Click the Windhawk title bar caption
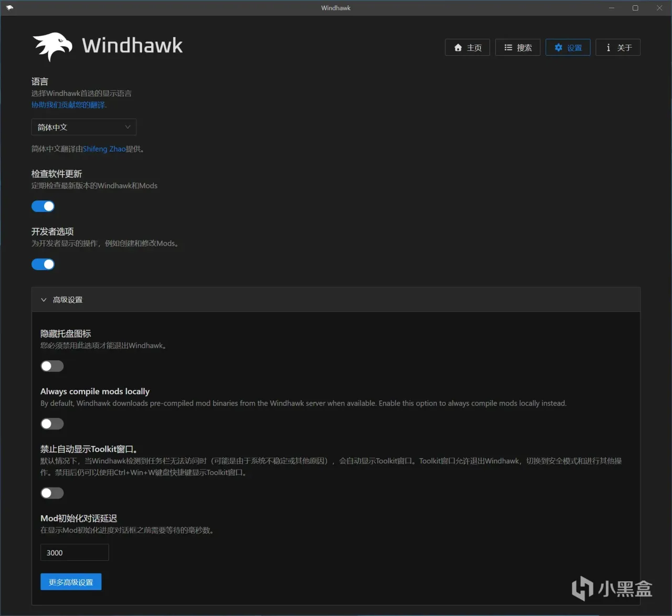The height and width of the screenshot is (616, 672). (x=336, y=8)
